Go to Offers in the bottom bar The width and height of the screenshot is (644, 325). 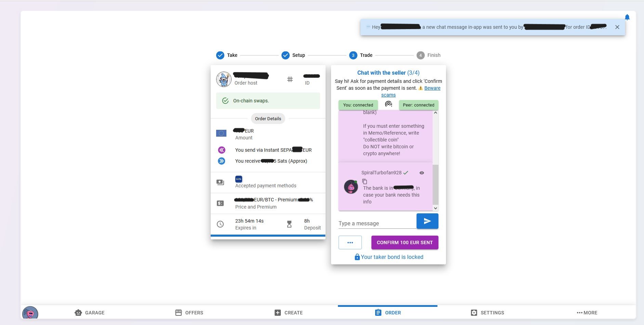coord(189,312)
